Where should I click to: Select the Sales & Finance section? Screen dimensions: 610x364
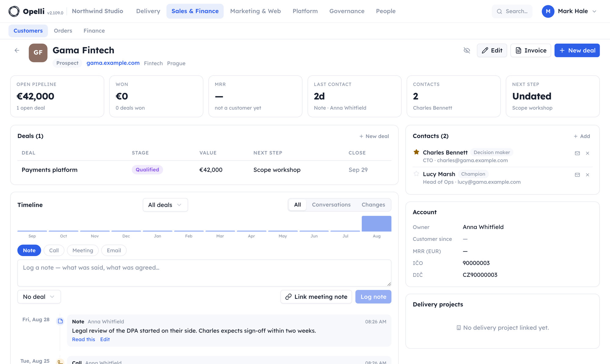click(195, 11)
